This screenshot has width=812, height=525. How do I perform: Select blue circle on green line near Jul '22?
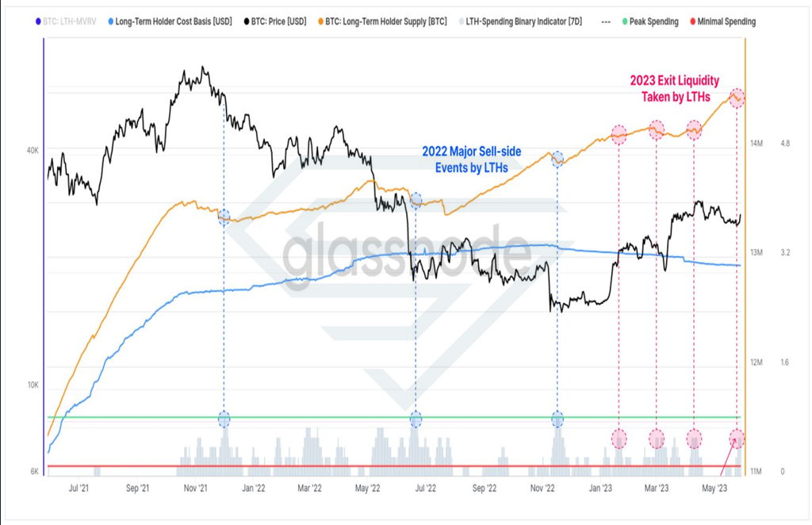click(416, 419)
